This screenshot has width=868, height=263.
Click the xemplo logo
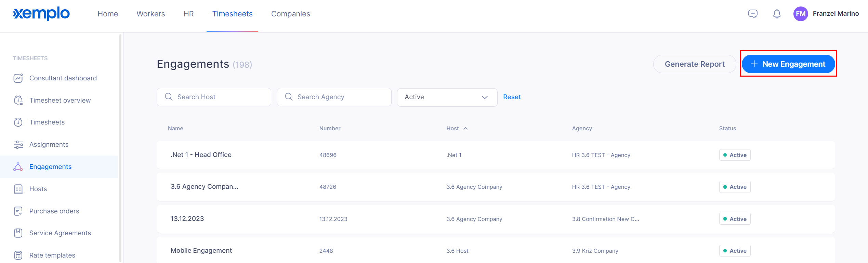pos(41,14)
